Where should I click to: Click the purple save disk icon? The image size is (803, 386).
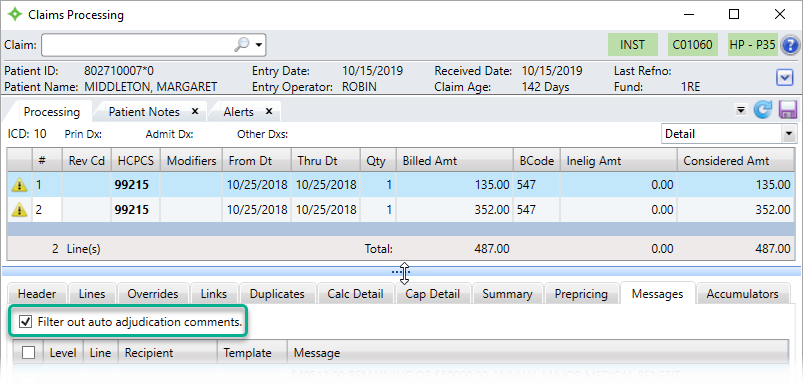(788, 110)
